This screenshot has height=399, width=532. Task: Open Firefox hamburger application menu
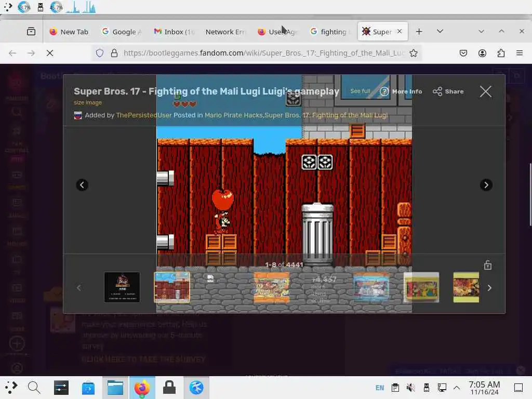pyautogui.click(x=520, y=53)
